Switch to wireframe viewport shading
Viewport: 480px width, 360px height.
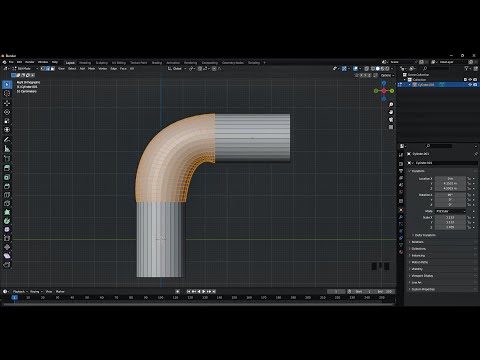click(373, 68)
